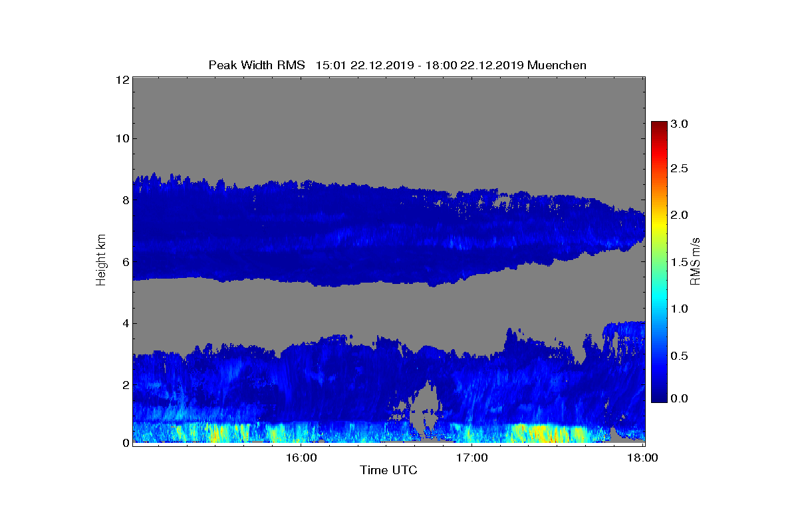Click the height tick label 2

[x=125, y=384]
